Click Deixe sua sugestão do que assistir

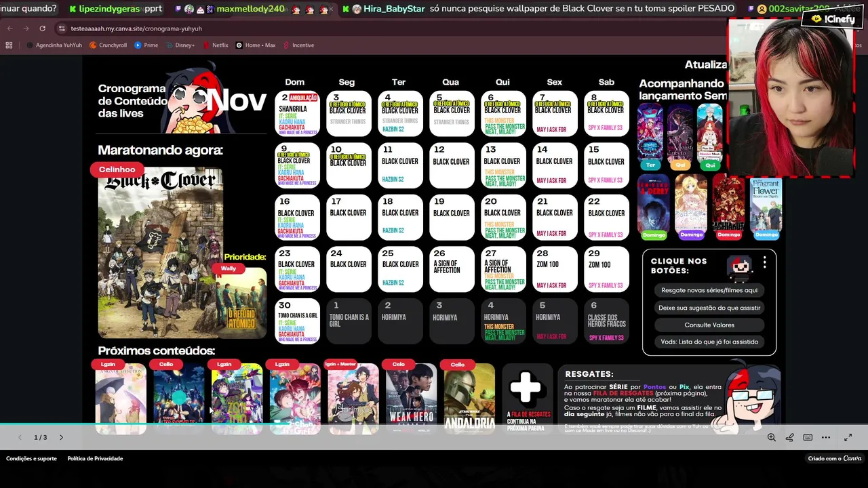(709, 308)
